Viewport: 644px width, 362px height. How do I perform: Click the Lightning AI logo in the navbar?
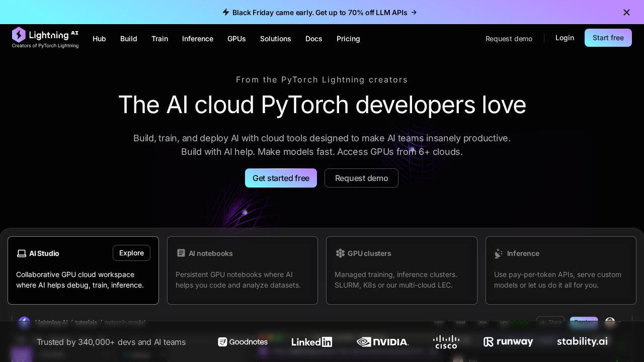pyautogui.click(x=45, y=35)
